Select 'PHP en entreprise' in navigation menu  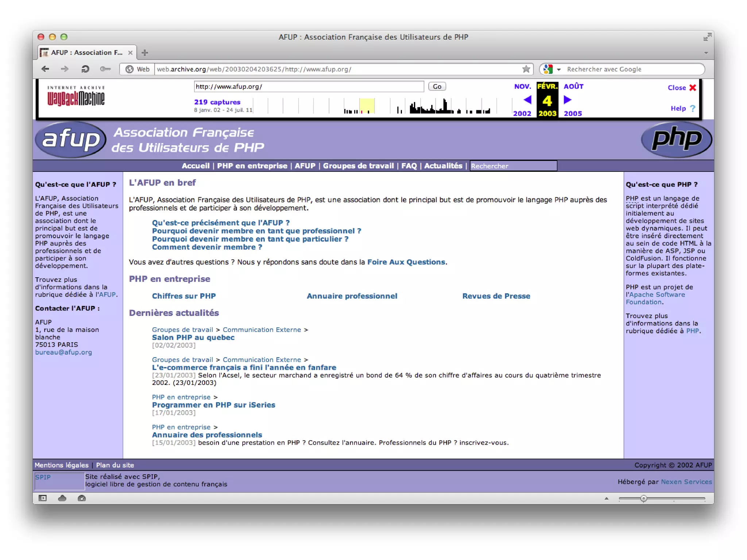pyautogui.click(x=252, y=166)
